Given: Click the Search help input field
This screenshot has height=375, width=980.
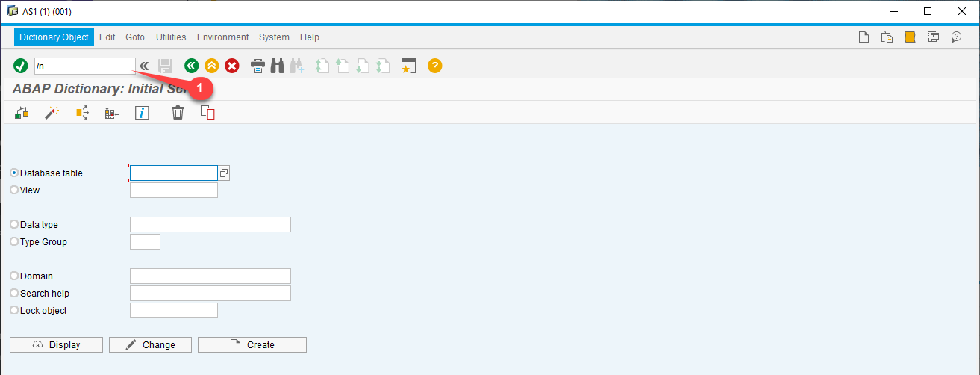Looking at the screenshot, I should 210,294.
